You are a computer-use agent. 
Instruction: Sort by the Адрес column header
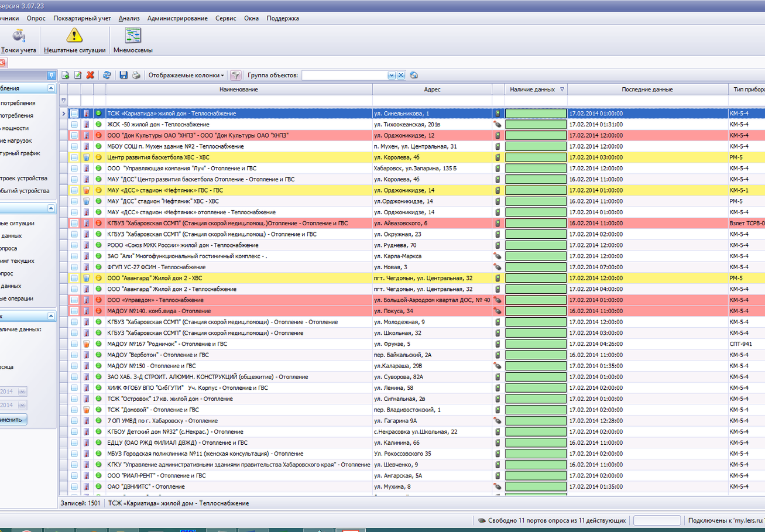pyautogui.click(x=432, y=90)
